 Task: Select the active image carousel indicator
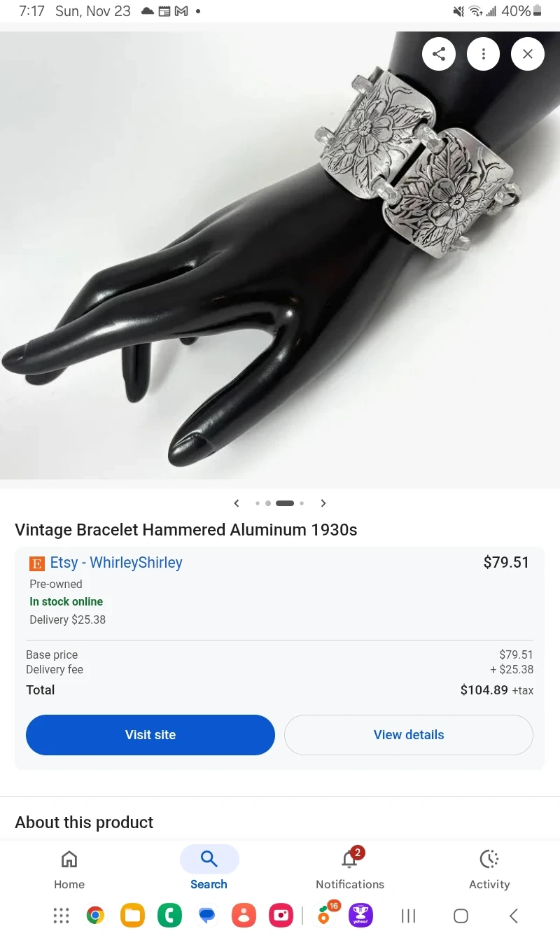[285, 503]
